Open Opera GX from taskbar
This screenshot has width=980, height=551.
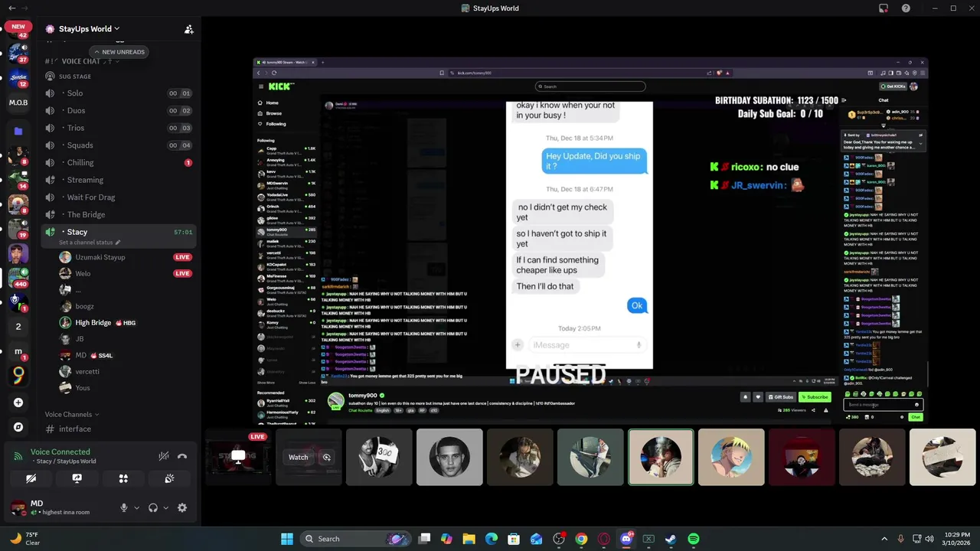tap(603, 539)
